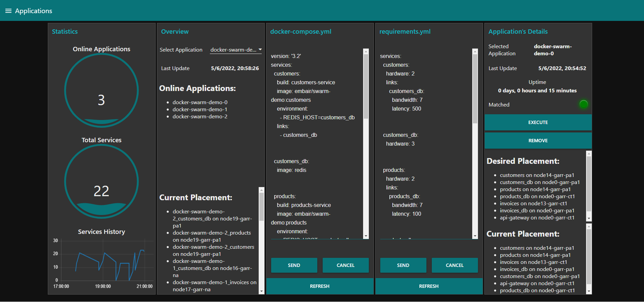This screenshot has height=302, width=644.
Task: Click the Application's Details panel title
Action: [x=518, y=31]
